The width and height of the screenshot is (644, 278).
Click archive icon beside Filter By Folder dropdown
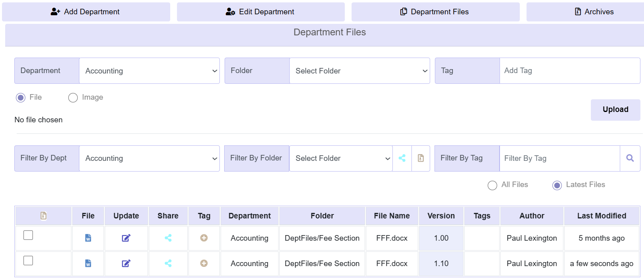pos(421,158)
